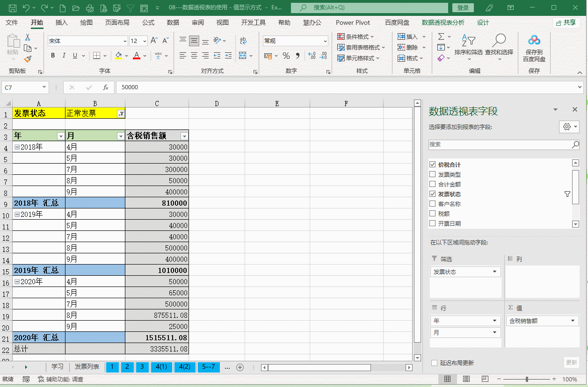Check the 合计金额 field checkbox
The width and height of the screenshot is (588, 387).
pyautogui.click(x=432, y=184)
